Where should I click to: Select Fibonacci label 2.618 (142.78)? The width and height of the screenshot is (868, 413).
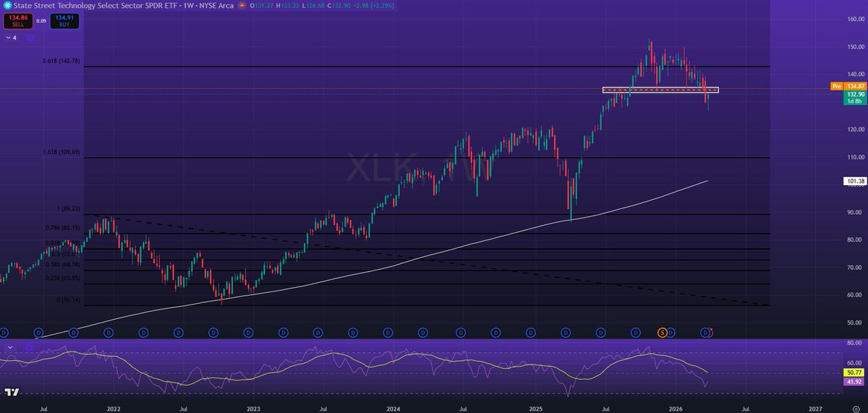pos(61,61)
